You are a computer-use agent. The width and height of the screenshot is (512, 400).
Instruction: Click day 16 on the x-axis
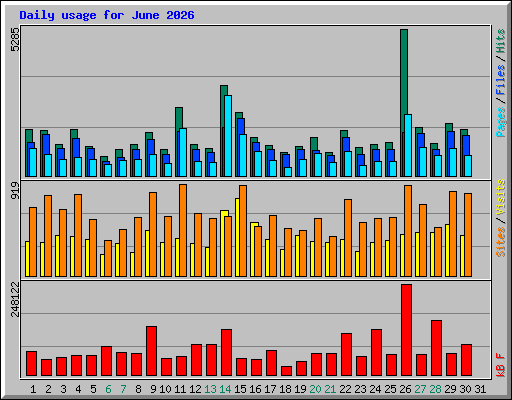click(255, 389)
